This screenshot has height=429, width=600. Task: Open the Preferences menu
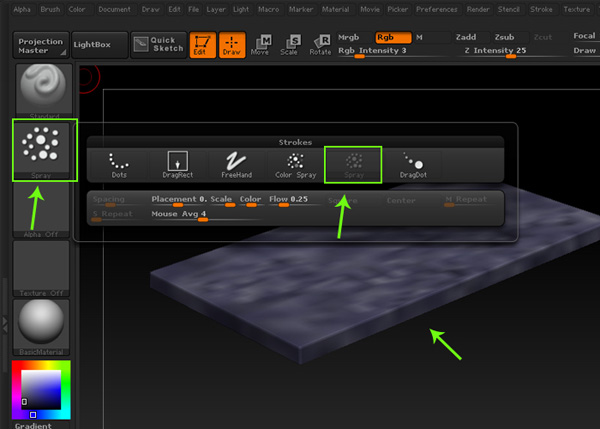[x=437, y=10]
